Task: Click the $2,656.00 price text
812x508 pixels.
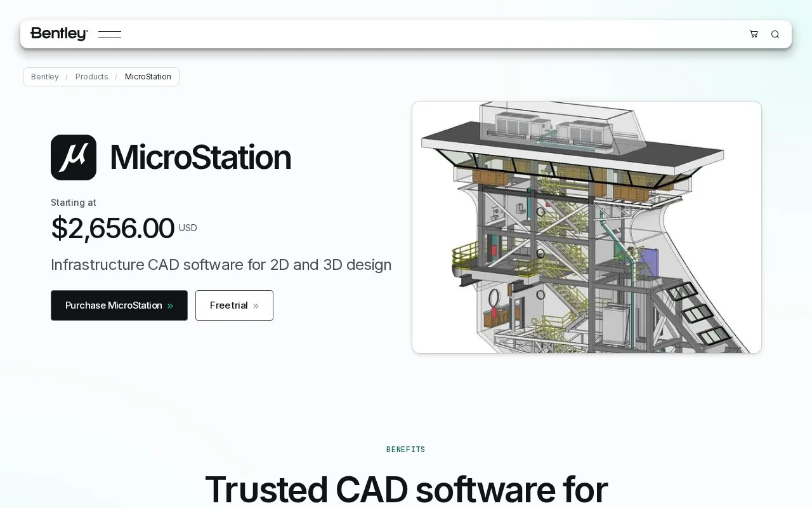Action: click(x=112, y=228)
